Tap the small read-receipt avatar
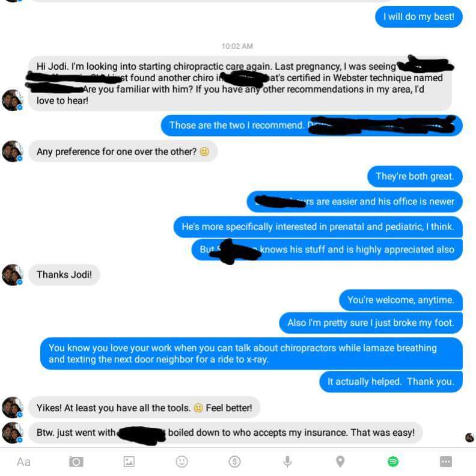The height and width of the screenshot is (476, 476). (x=469, y=438)
